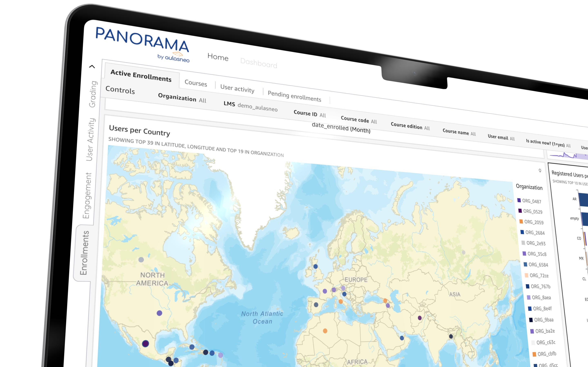The height and width of the screenshot is (367, 588).
Task: Expand the Course ID filter
Action: point(310,114)
